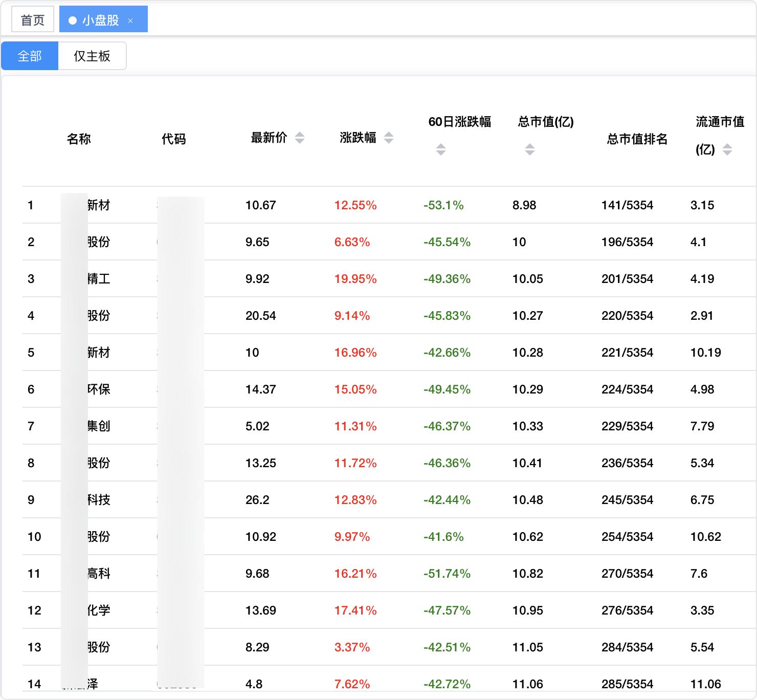The image size is (757, 700).
Task: Sort by 最新价 column arrows
Action: pyautogui.click(x=300, y=138)
